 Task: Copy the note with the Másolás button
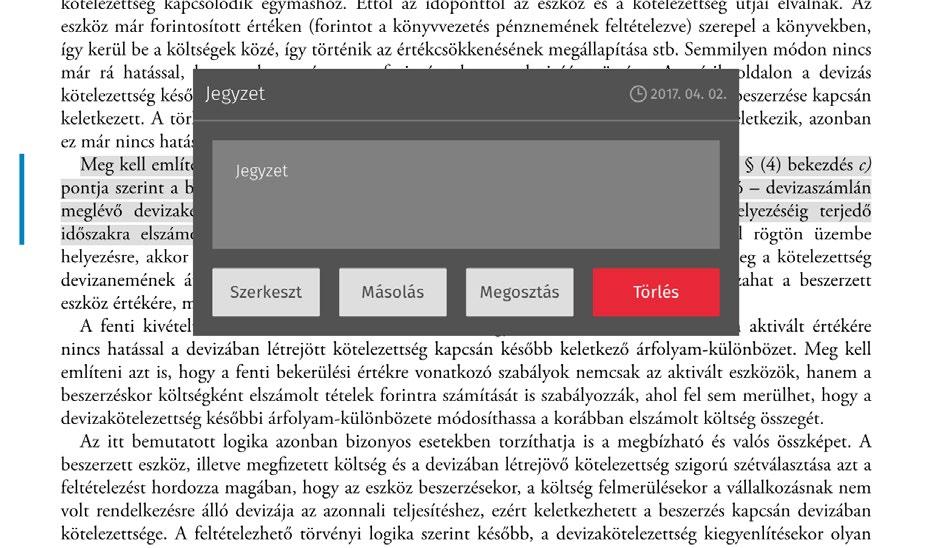point(392,292)
